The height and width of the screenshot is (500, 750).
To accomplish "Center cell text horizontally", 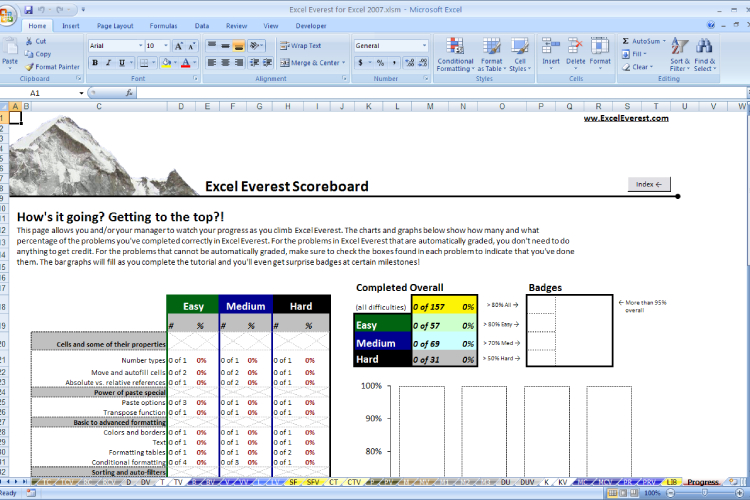I will [225, 63].
